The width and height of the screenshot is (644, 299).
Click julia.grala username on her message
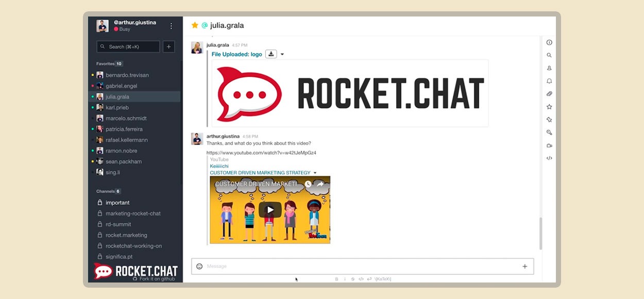[x=218, y=45]
